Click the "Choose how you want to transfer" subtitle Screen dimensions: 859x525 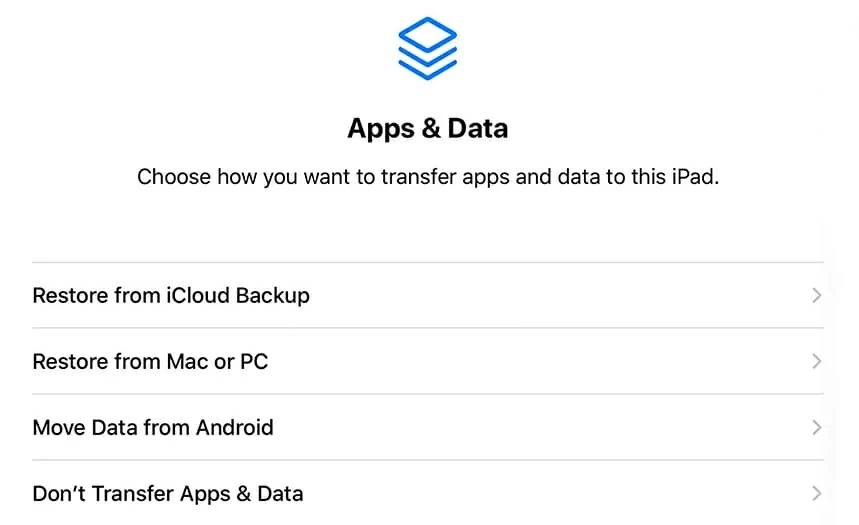(x=427, y=178)
